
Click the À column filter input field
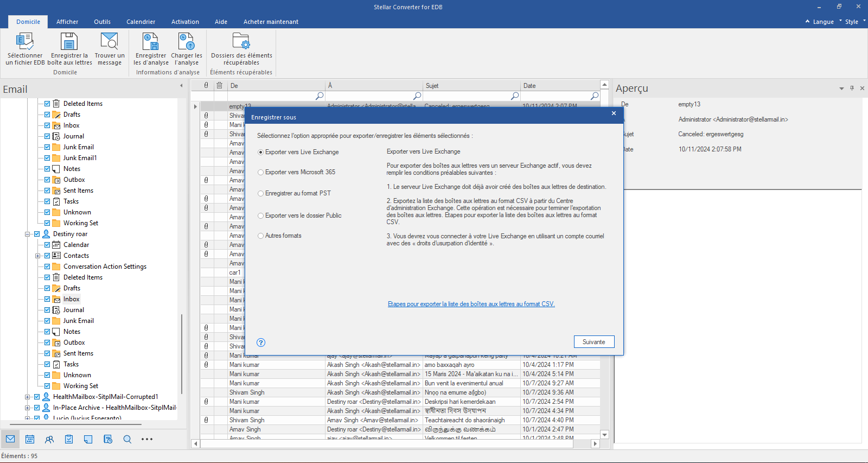point(374,96)
